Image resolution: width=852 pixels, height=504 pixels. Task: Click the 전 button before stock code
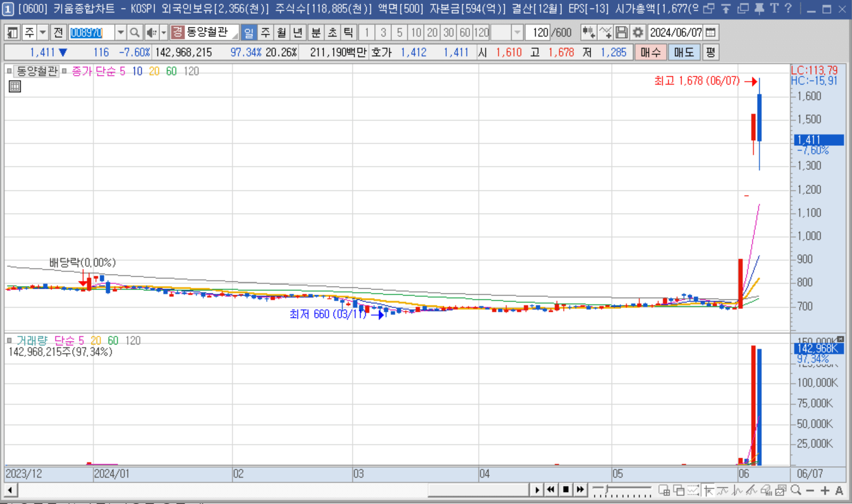pyautogui.click(x=58, y=33)
